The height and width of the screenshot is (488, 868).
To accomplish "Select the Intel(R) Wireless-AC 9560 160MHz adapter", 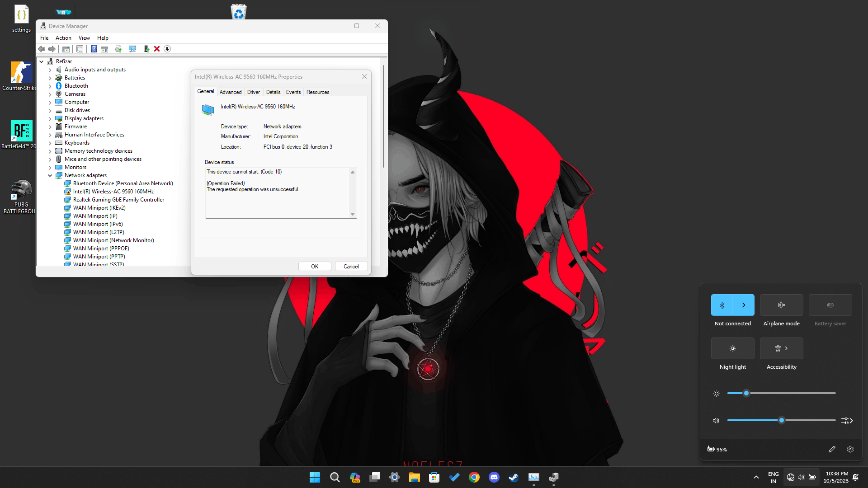I will [113, 191].
